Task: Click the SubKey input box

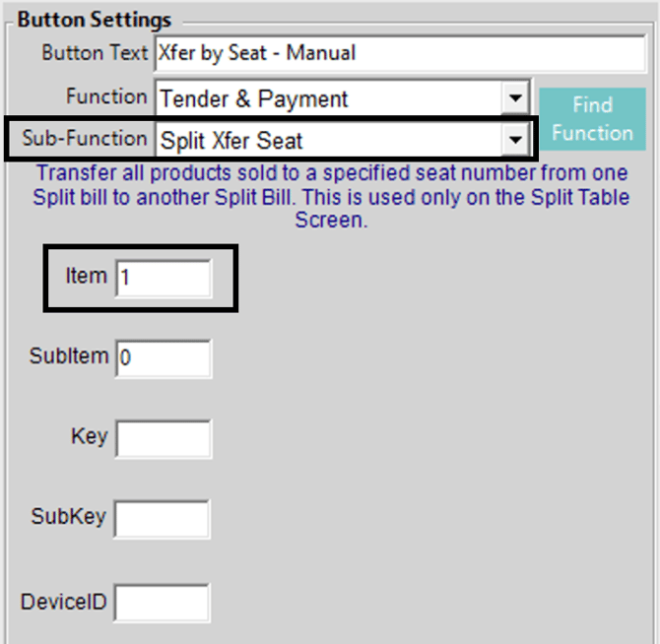Action: click(163, 519)
